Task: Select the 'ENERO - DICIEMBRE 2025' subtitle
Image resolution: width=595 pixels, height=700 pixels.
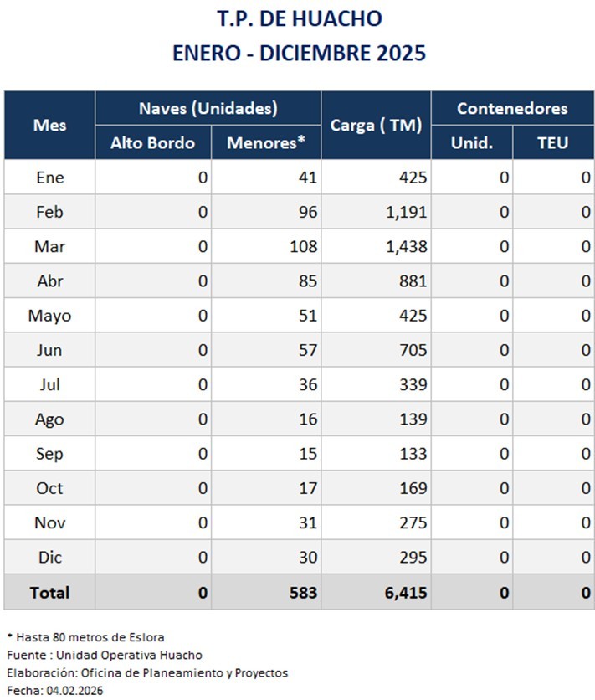Action: (299, 53)
